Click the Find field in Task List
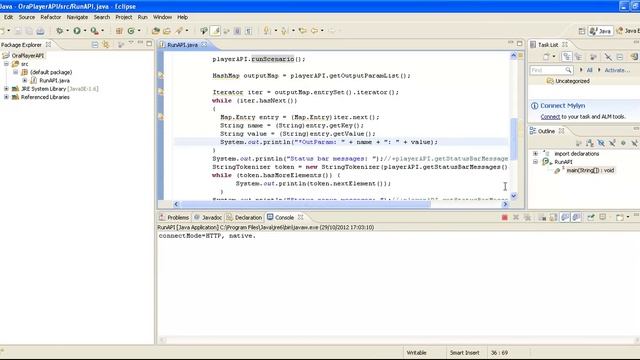This screenshot has width=640, height=360. tap(551, 70)
